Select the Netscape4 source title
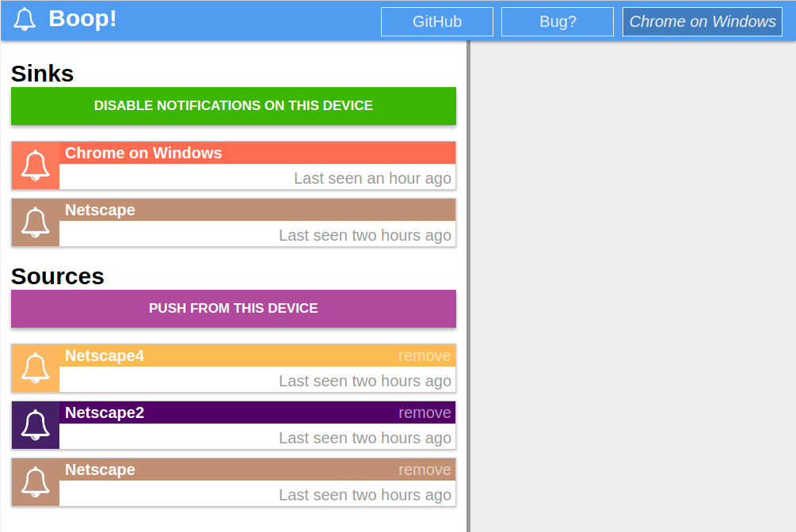This screenshot has height=532, width=796. click(105, 355)
